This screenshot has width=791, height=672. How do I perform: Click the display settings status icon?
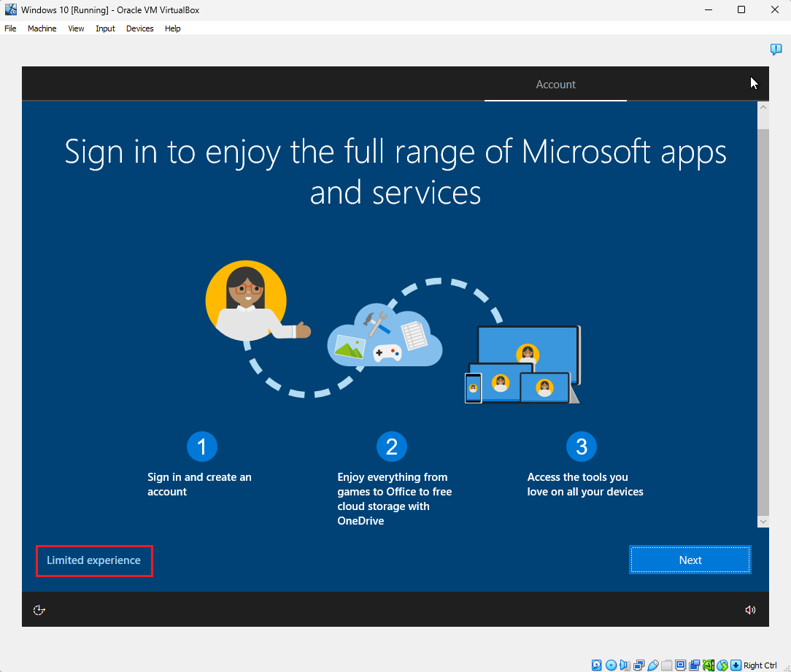click(x=681, y=665)
